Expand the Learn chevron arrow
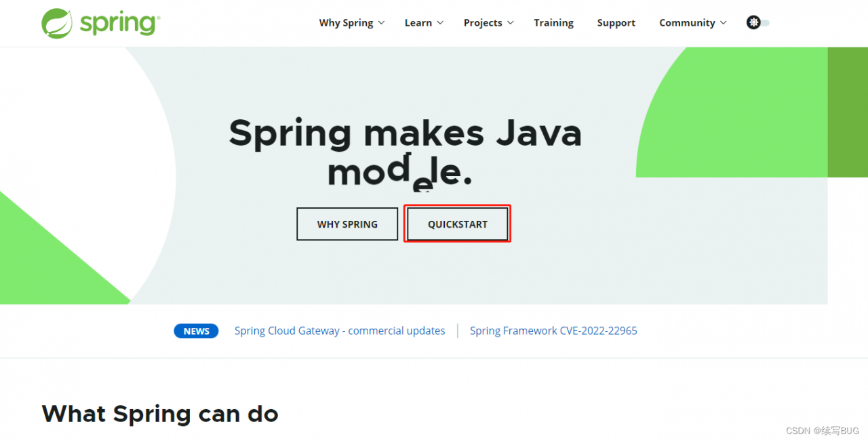 440,22
